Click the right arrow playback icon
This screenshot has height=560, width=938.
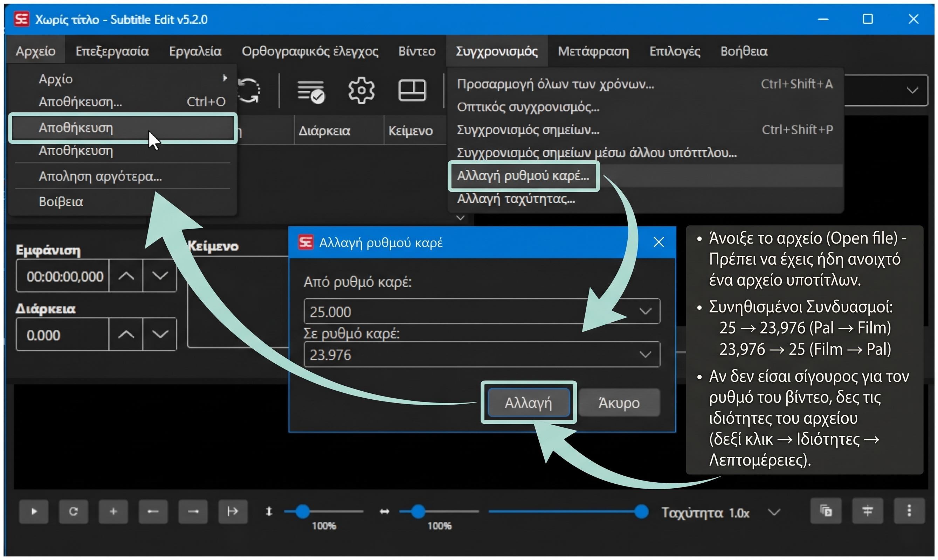tap(193, 511)
